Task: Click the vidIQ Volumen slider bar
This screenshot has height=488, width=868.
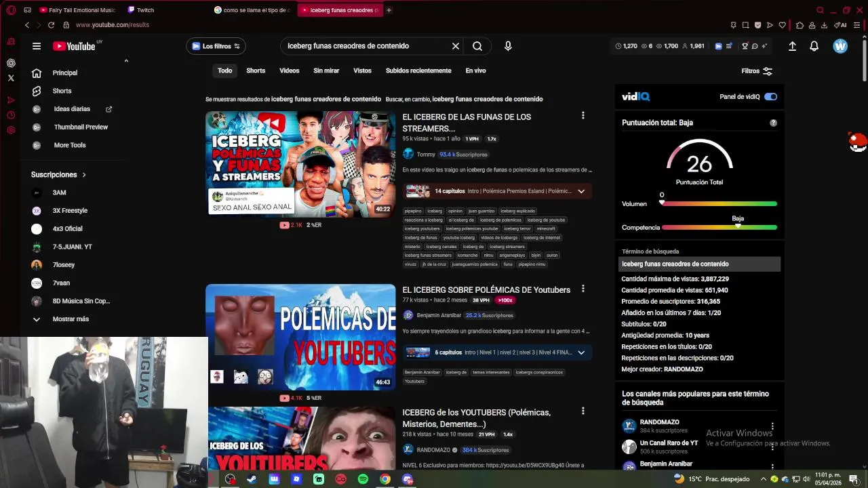Action: pyautogui.click(x=719, y=203)
